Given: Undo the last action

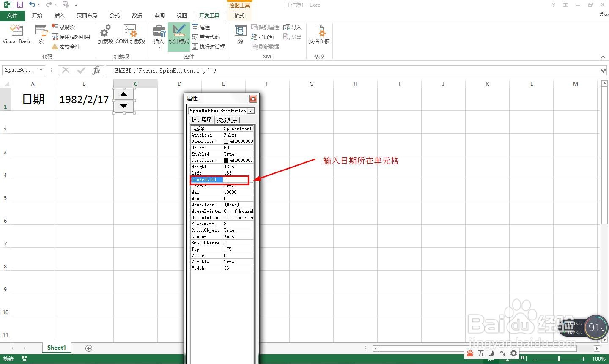Looking at the screenshot, I should coord(32,5).
